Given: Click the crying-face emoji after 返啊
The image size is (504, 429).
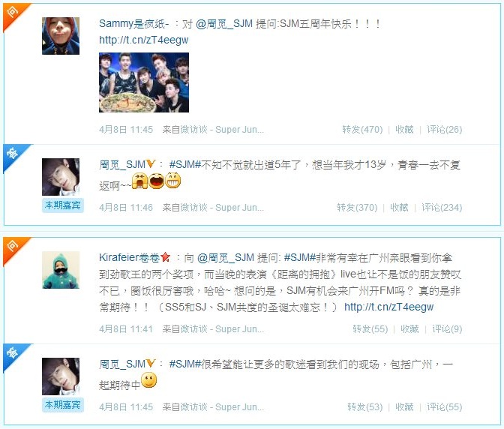Looking at the screenshot, I should [x=139, y=181].
